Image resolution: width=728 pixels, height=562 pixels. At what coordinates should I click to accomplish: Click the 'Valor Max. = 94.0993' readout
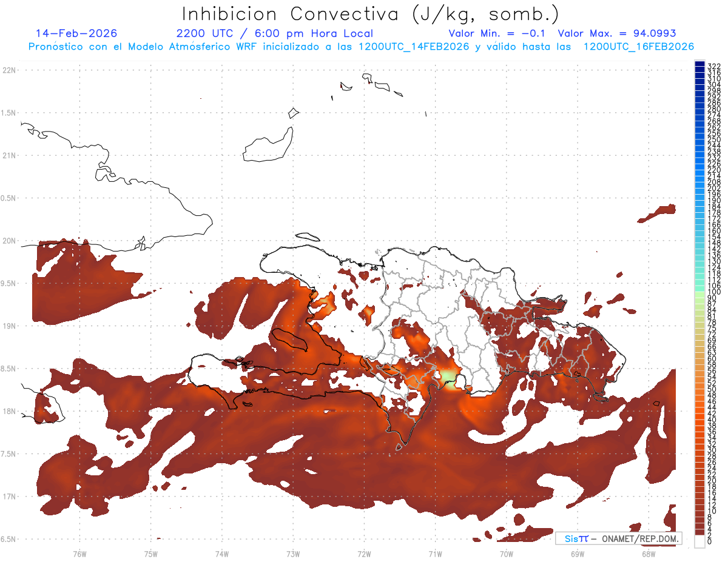pyautogui.click(x=617, y=33)
